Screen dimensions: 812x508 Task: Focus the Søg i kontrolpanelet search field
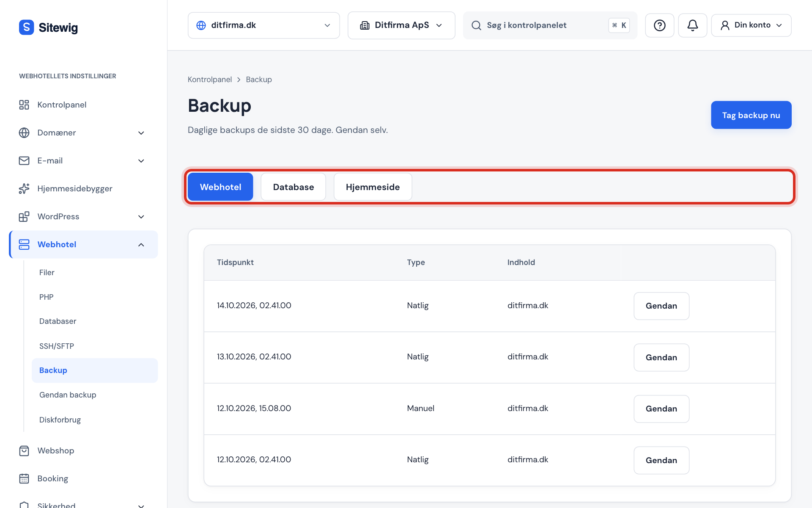point(550,25)
